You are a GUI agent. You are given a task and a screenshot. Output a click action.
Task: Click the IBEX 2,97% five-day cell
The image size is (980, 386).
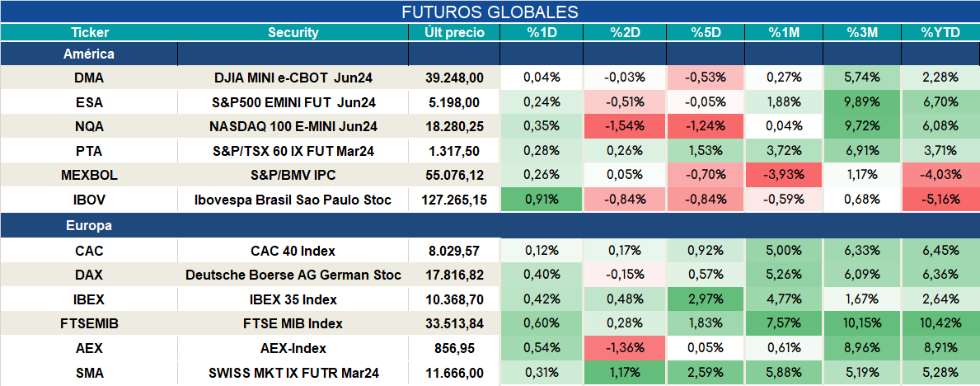coord(707,299)
